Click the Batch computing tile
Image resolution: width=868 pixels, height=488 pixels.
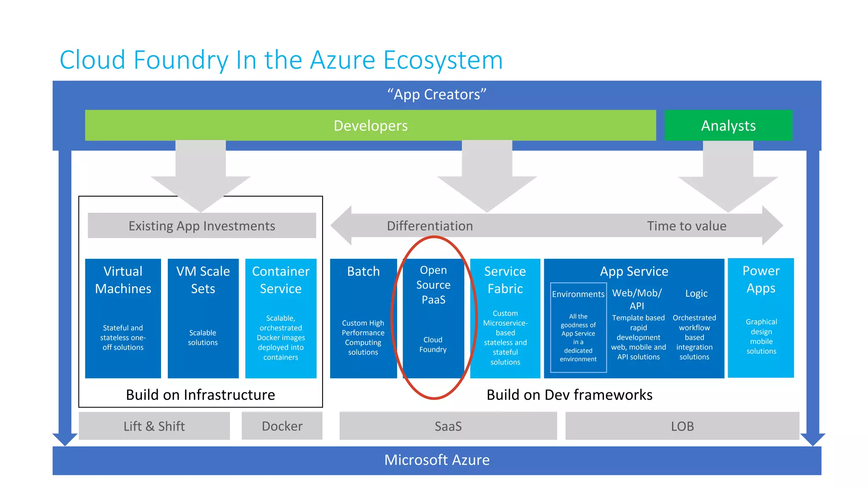363,318
